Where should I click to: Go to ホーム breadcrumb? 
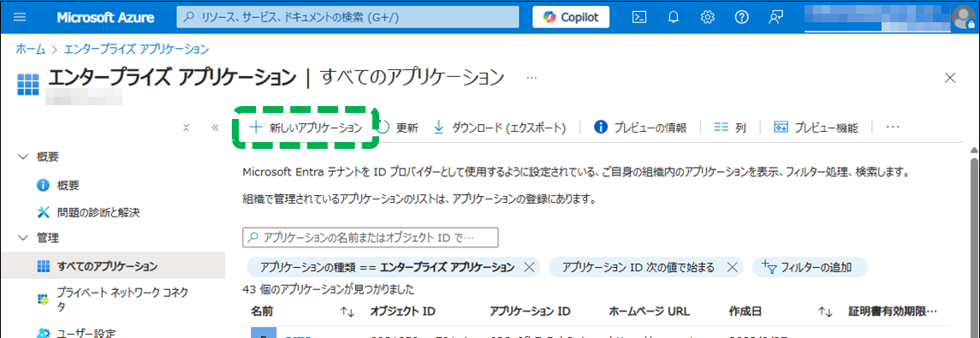tap(30, 49)
